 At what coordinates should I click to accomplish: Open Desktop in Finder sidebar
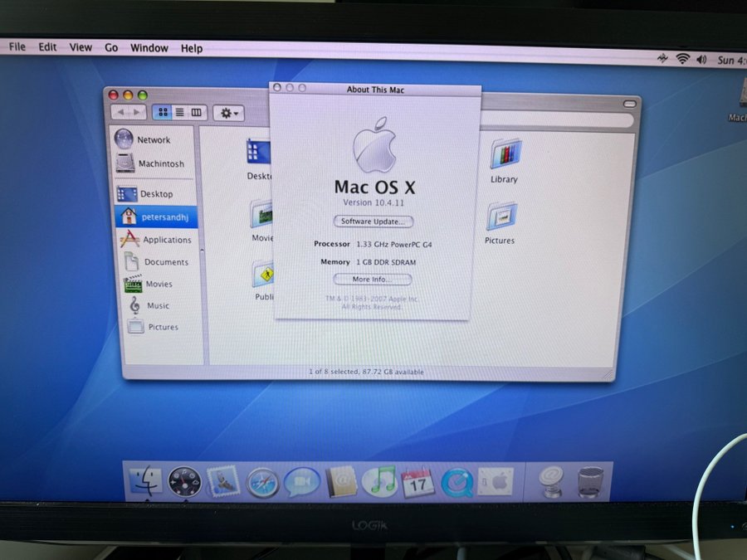(x=154, y=194)
